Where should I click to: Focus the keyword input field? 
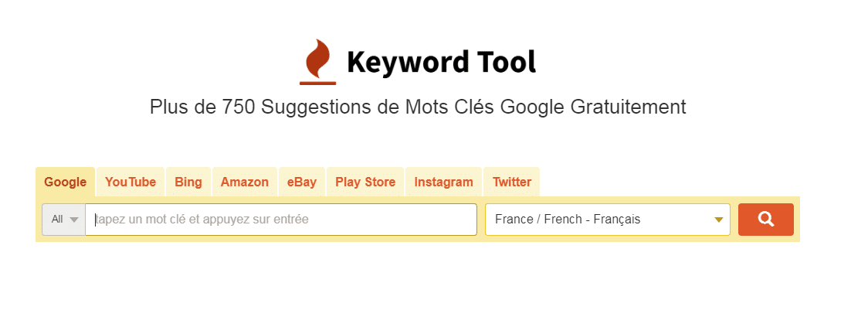[281, 220]
